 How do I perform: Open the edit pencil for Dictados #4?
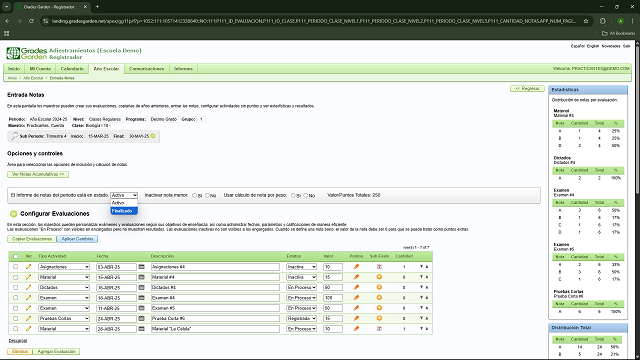28,287
